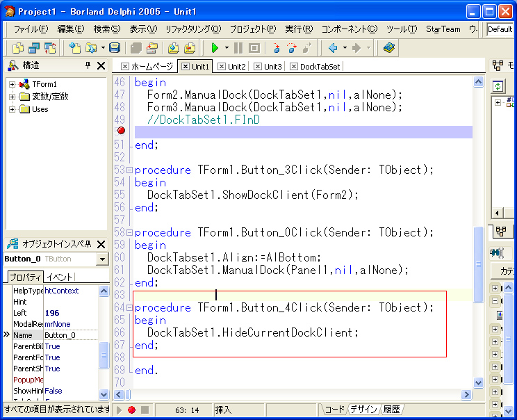Click the model view refresh icon
The width and height of the screenshot is (517, 420).
click(498, 86)
